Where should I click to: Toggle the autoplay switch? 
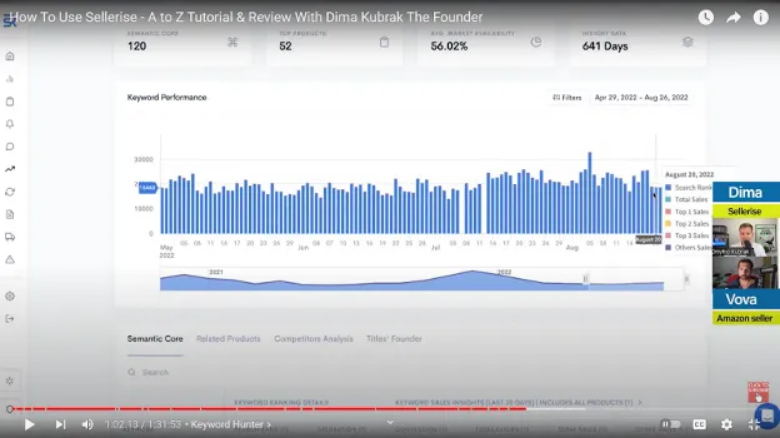tap(671, 424)
